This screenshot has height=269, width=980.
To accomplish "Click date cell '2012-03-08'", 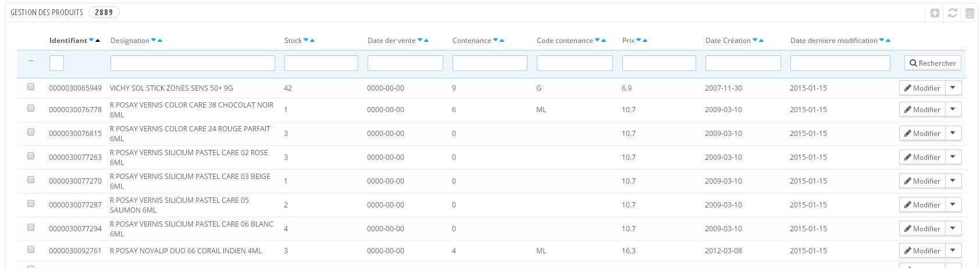I will click(x=724, y=250).
